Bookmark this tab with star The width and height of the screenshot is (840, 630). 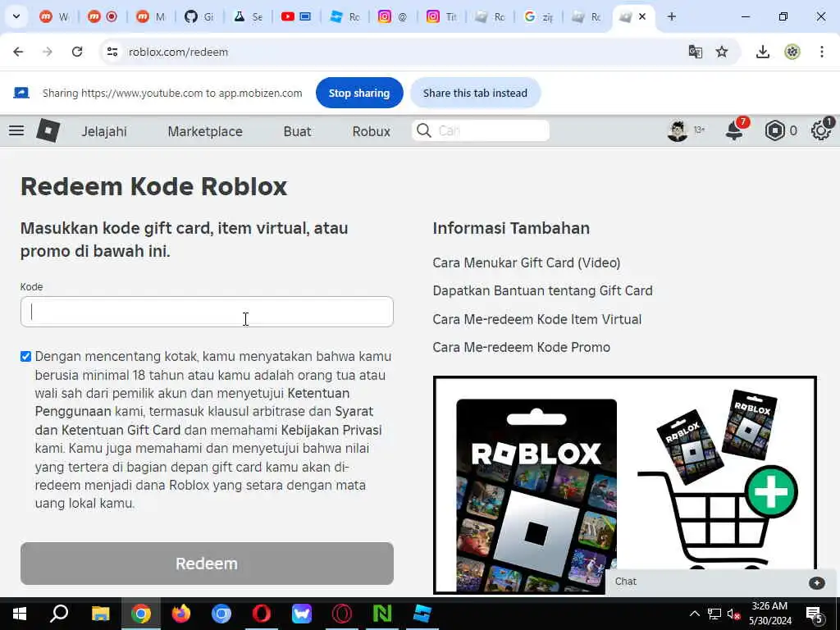[722, 52]
